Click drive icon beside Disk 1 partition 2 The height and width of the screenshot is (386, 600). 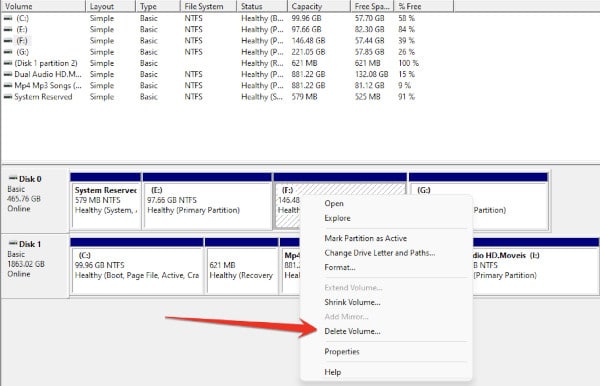(8, 63)
